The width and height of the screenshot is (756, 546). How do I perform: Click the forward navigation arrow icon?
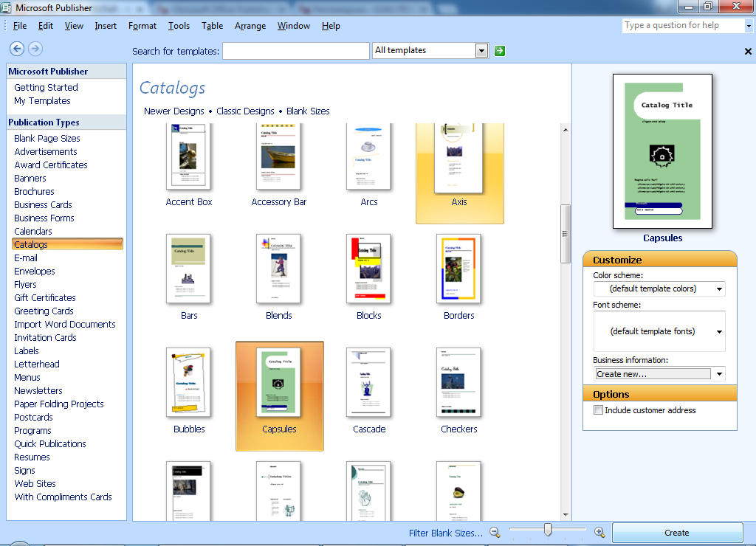click(x=35, y=49)
